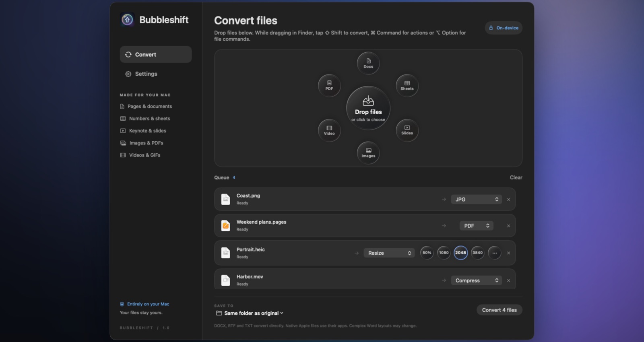The height and width of the screenshot is (342, 644).
Task: Click Entirely on your Mac label
Action: [148, 304]
